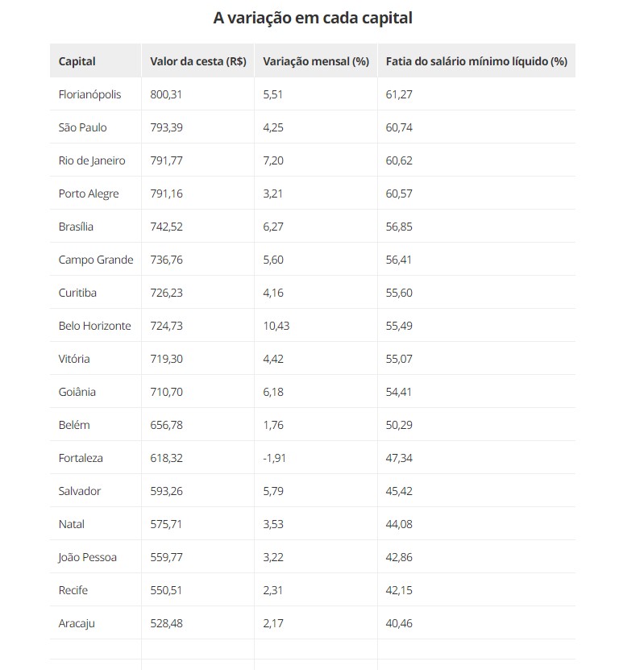This screenshot has height=670, width=644.
Task: Click Belo Horizonte's variation value 10,43
Action: point(276,326)
